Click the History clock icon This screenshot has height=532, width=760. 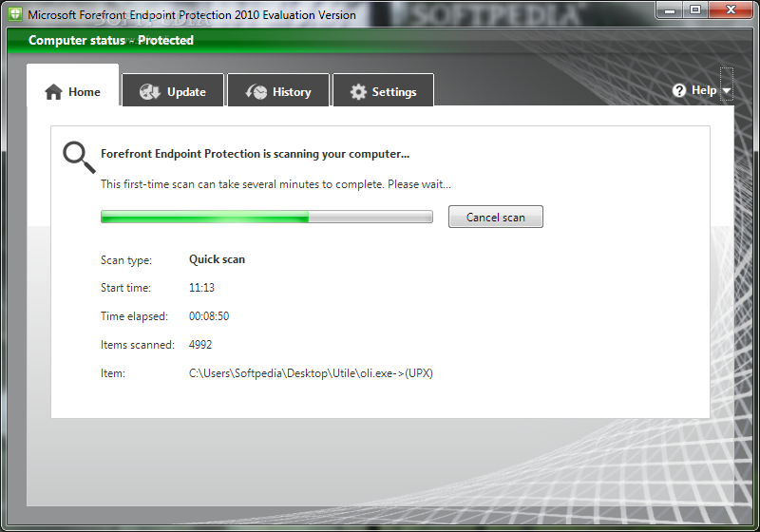[x=256, y=91]
